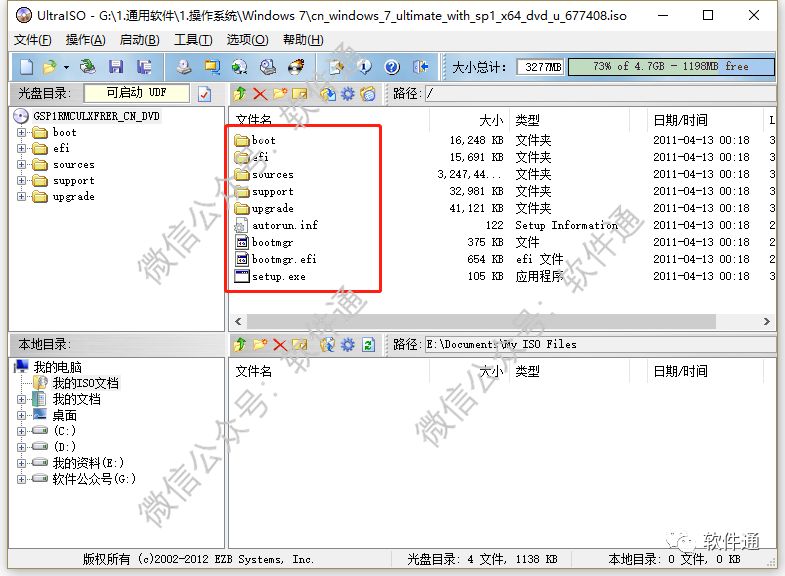
Task: Click Extract icon in disc pane toolbar
Action: point(328,94)
